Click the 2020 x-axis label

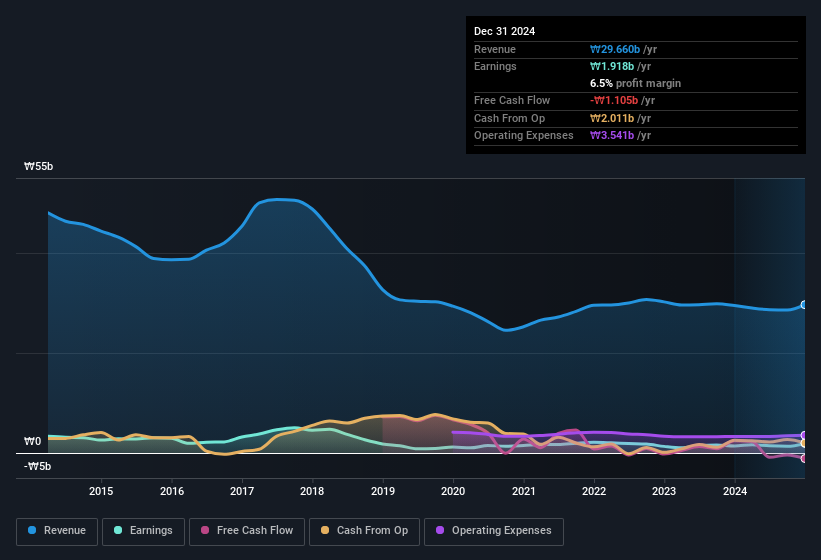point(453,491)
